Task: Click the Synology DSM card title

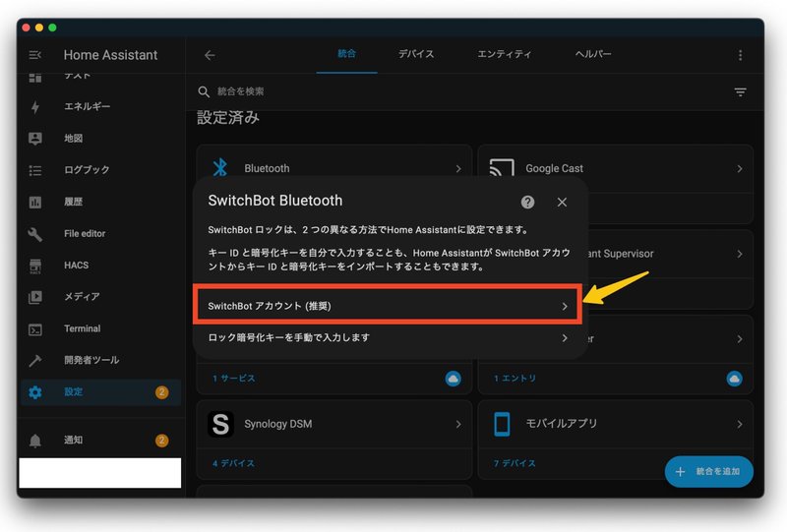Action: (278, 424)
